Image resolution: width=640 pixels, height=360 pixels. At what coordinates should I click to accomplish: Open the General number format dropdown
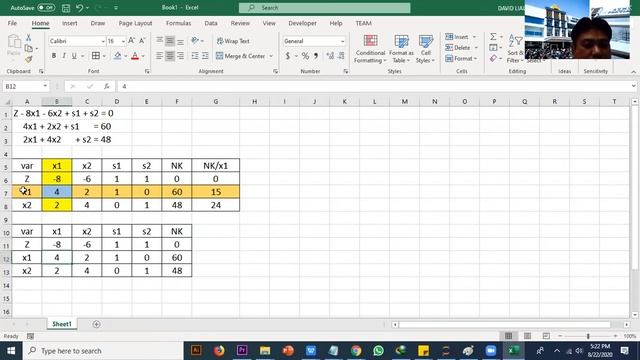342,41
